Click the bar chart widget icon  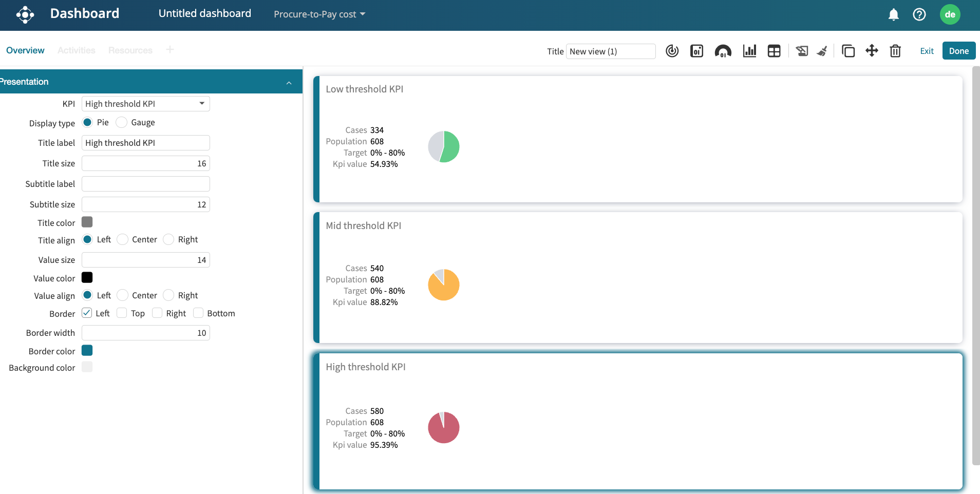pyautogui.click(x=749, y=51)
